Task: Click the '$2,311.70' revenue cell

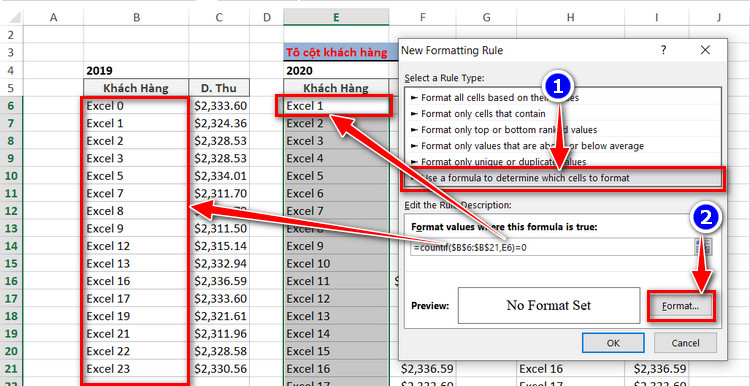Action: (219, 193)
